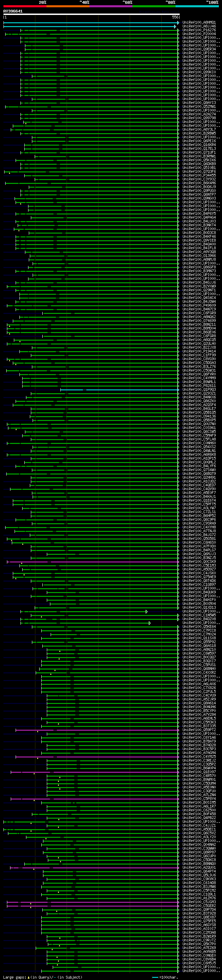Click the UniRef100_Q17EL3 entry

coord(199,149)
